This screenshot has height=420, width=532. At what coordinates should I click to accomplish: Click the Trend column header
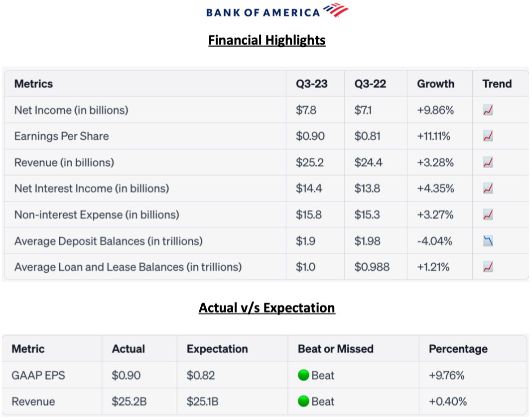497,84
